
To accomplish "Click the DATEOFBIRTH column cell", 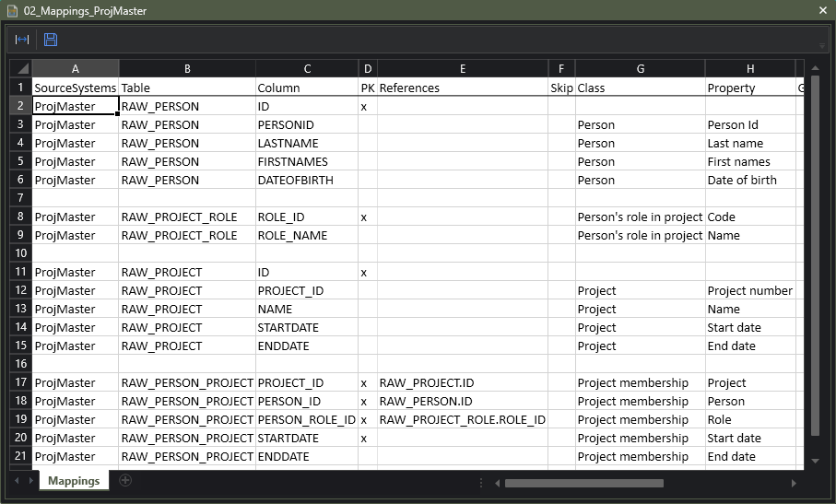I will 306,180.
